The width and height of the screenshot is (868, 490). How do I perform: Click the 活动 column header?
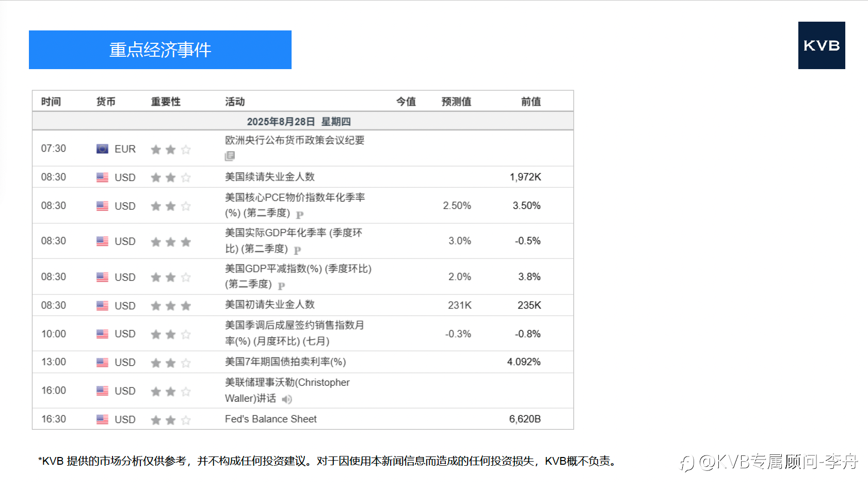click(x=235, y=102)
